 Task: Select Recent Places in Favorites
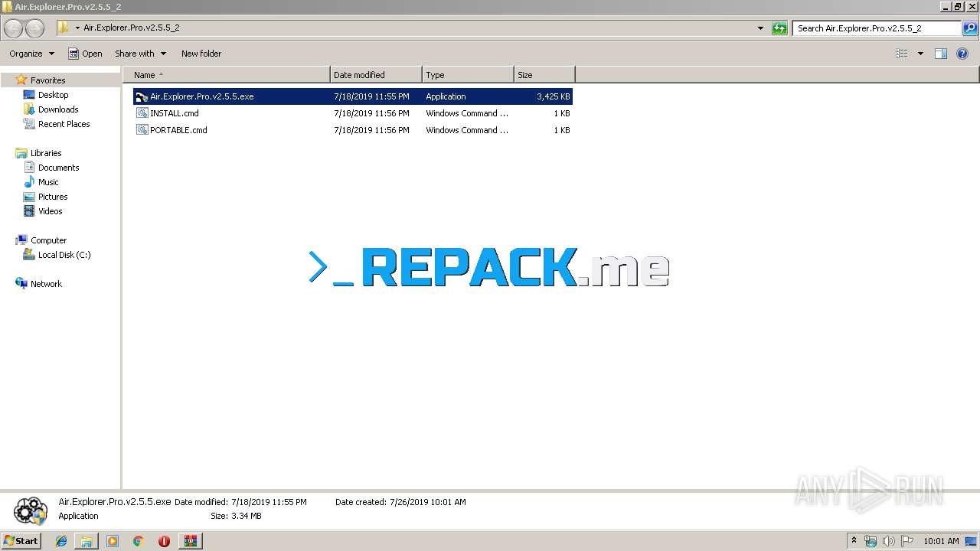click(x=64, y=124)
